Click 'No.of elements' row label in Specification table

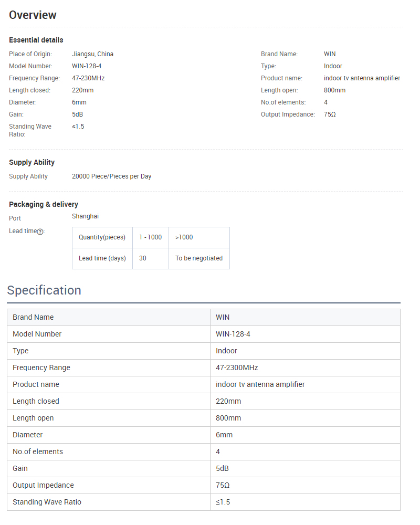coord(38,451)
